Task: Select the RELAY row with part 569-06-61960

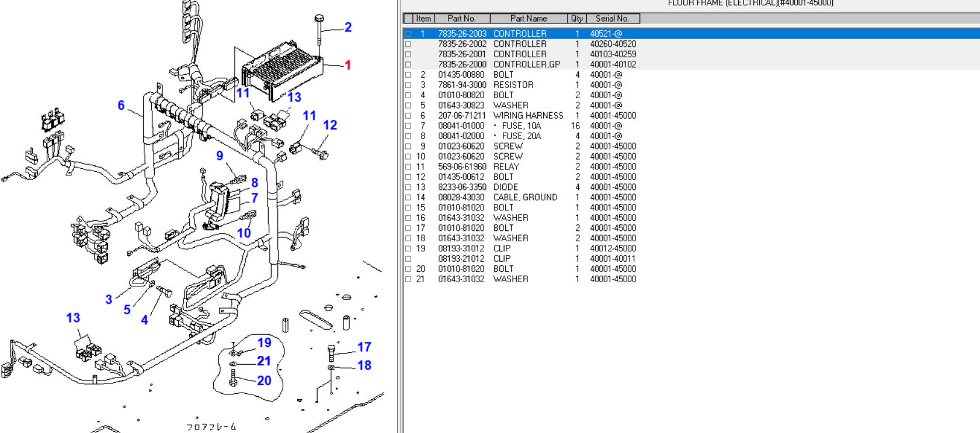Action: coord(506,167)
